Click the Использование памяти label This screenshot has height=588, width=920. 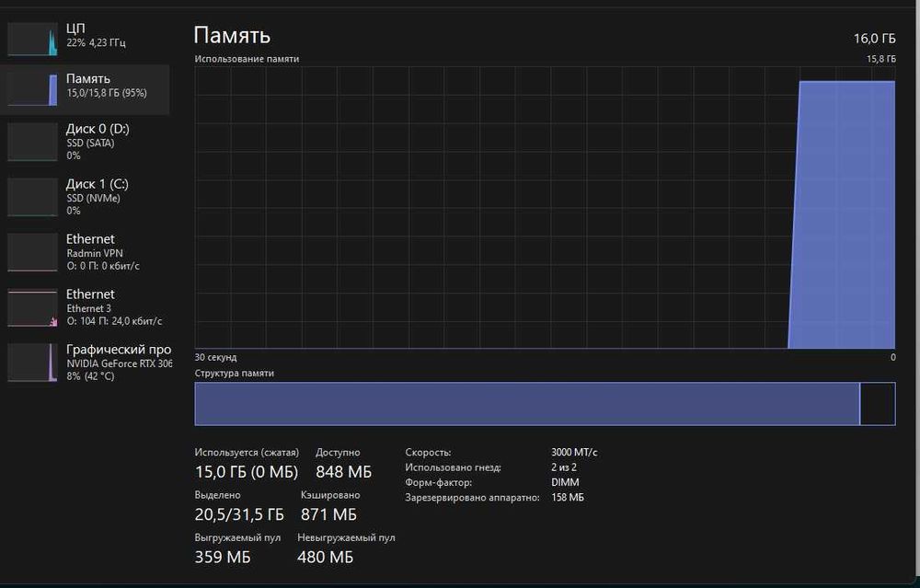click(247, 59)
